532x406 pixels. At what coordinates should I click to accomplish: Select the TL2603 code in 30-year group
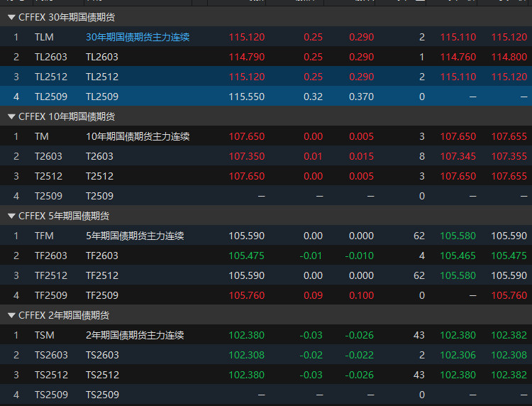pyautogui.click(x=51, y=57)
